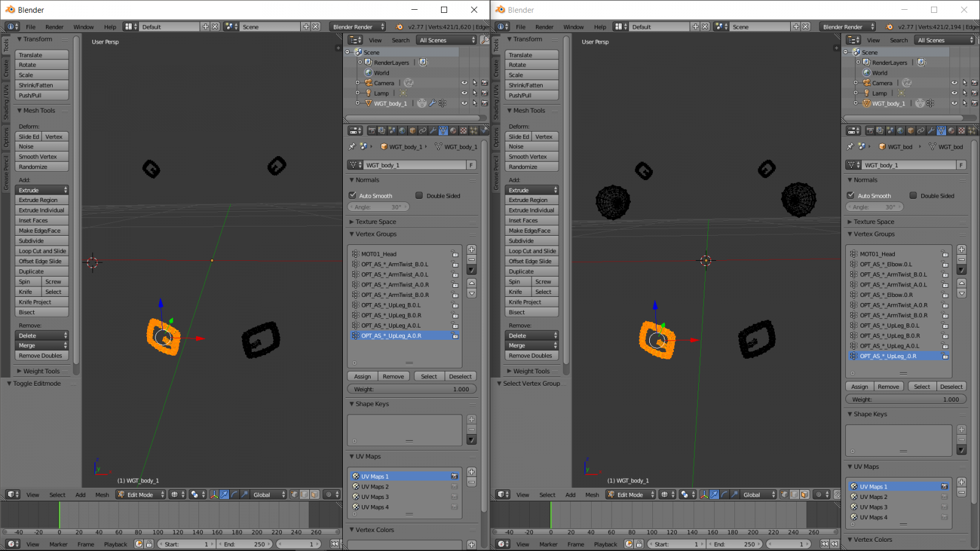Open the Particles properties tab (sparkles icon)

point(474,130)
